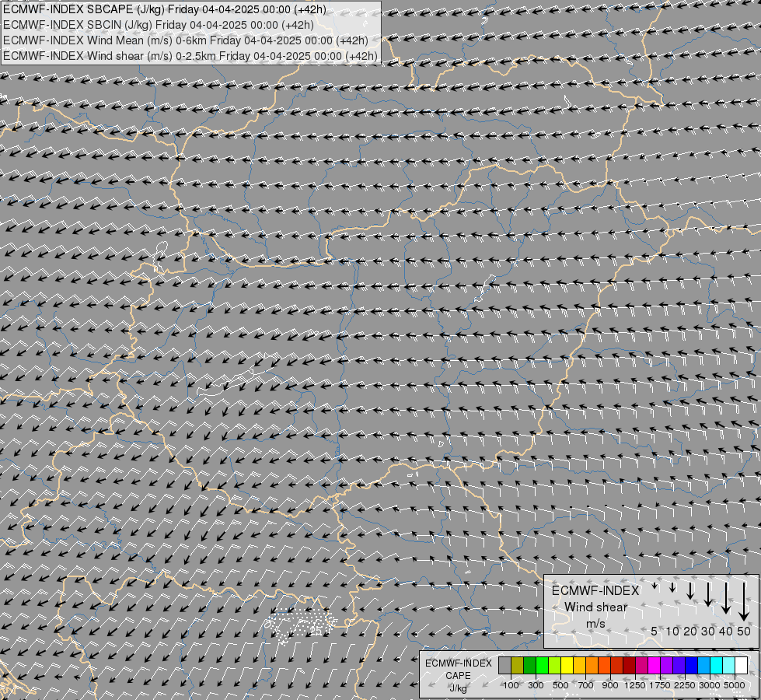Image resolution: width=761 pixels, height=700 pixels.
Task: Click the '300' CAPE scale label
Action: [x=536, y=685]
